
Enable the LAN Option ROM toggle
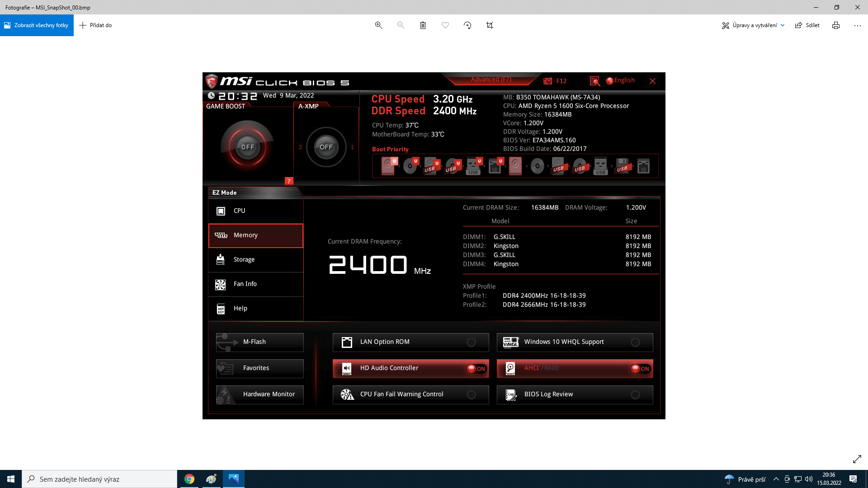(471, 343)
